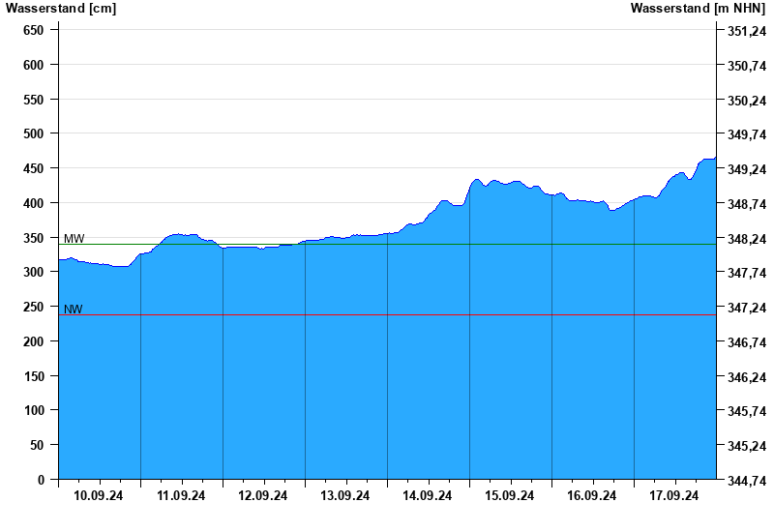774x532 pixels.
Task: Select date label 10.09.24
Action: [x=99, y=495]
